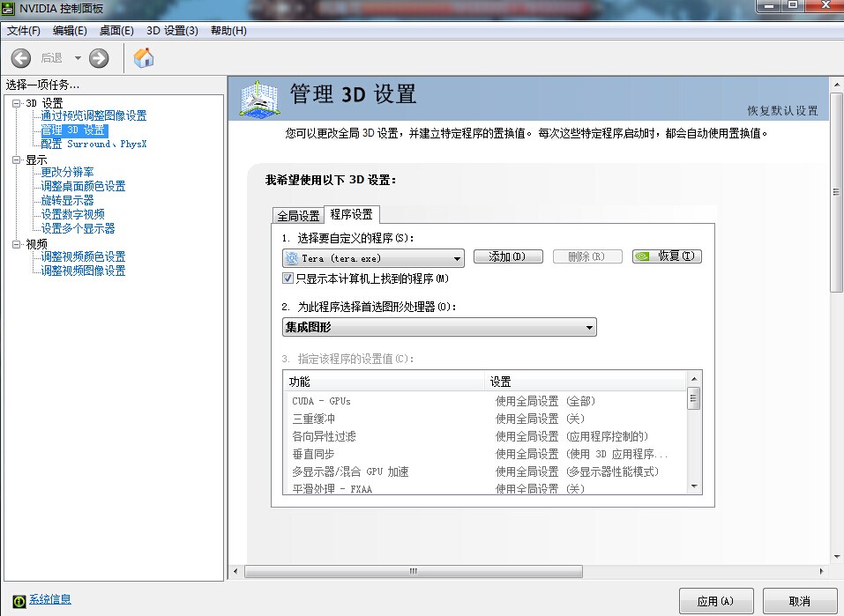
Task: Click 恢复默认设置 link
Action: (x=782, y=111)
